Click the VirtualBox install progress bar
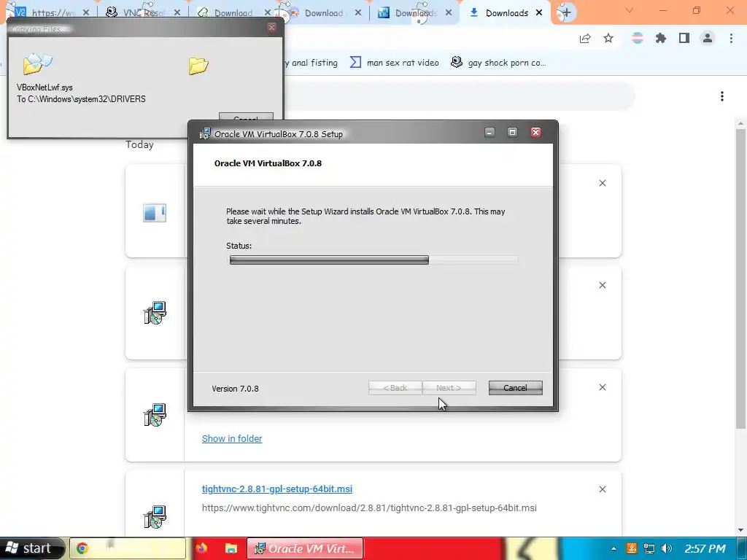This screenshot has width=747, height=560. [x=374, y=260]
